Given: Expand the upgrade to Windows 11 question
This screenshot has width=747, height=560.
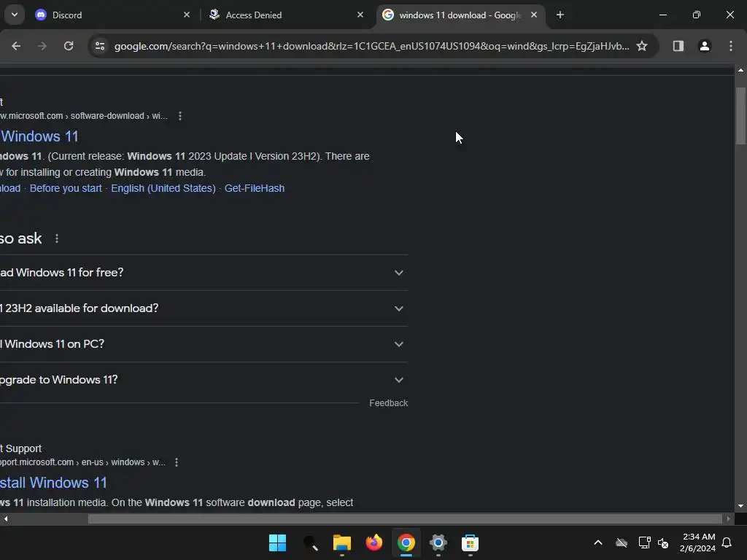Looking at the screenshot, I should pos(204,379).
